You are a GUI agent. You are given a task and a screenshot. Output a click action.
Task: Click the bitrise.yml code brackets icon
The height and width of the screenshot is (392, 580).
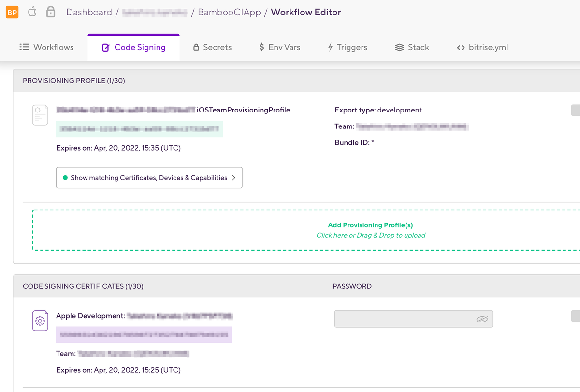(461, 48)
